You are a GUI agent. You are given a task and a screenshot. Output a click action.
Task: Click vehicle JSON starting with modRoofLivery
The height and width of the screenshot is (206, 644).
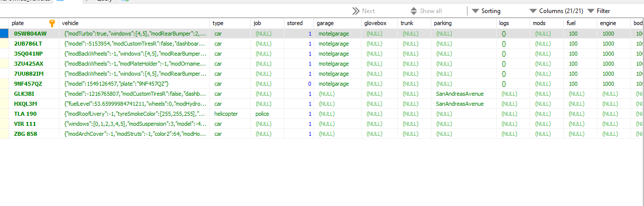click(134, 114)
